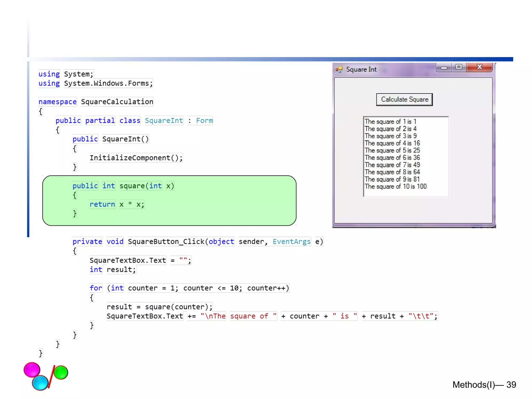Click the red slash in the logo
The image size is (532, 399).
52,377
